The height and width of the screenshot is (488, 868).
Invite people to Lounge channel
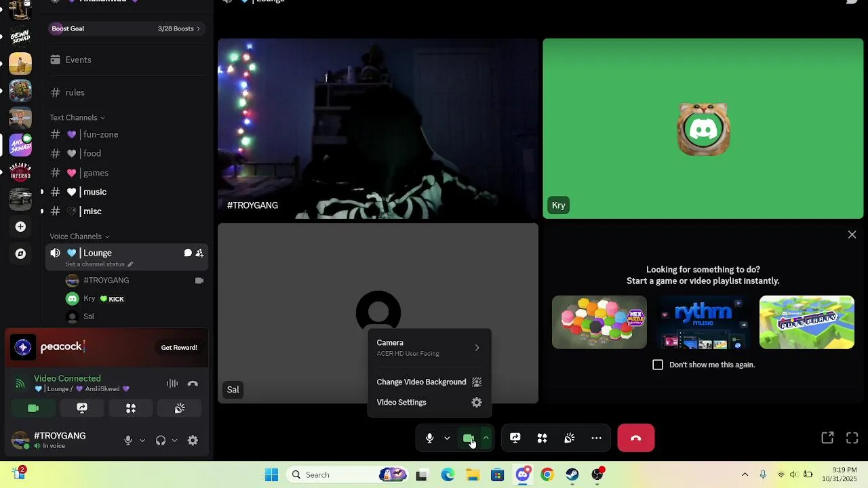[x=199, y=253]
